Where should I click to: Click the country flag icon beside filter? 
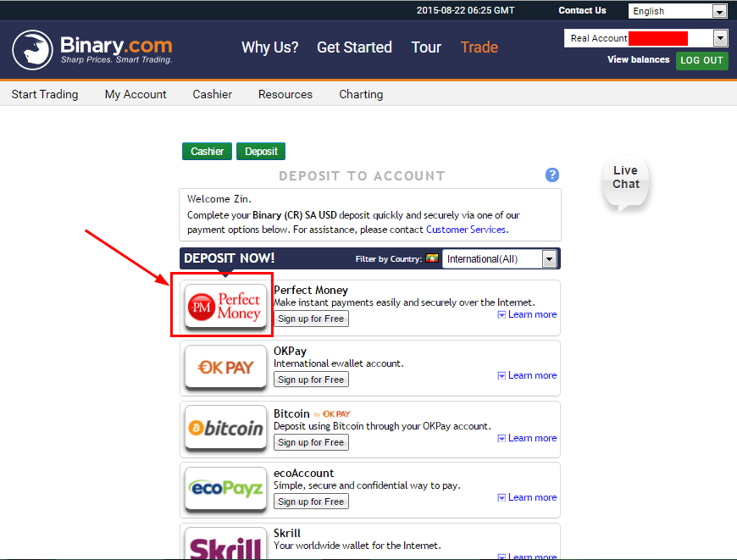(432, 258)
